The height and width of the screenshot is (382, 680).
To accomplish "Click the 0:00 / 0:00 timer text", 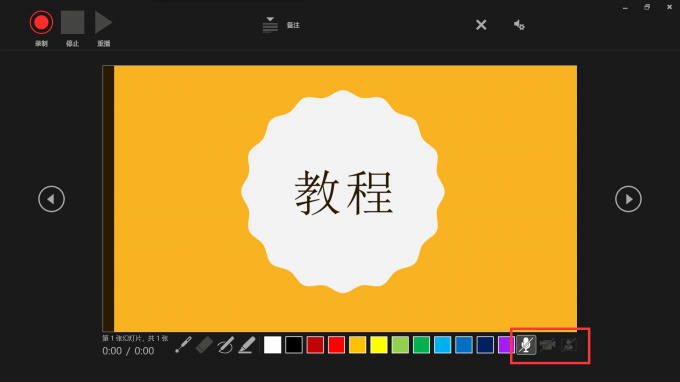I will point(128,351).
